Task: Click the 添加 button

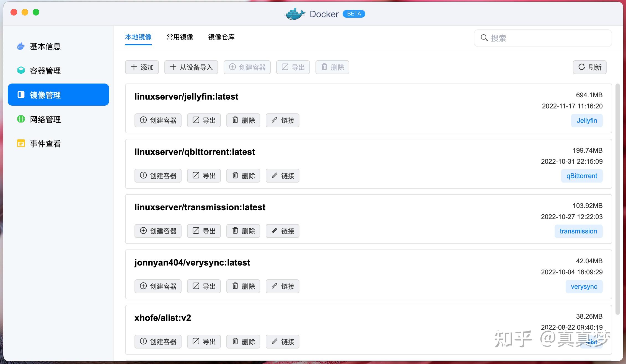Action: pos(142,67)
